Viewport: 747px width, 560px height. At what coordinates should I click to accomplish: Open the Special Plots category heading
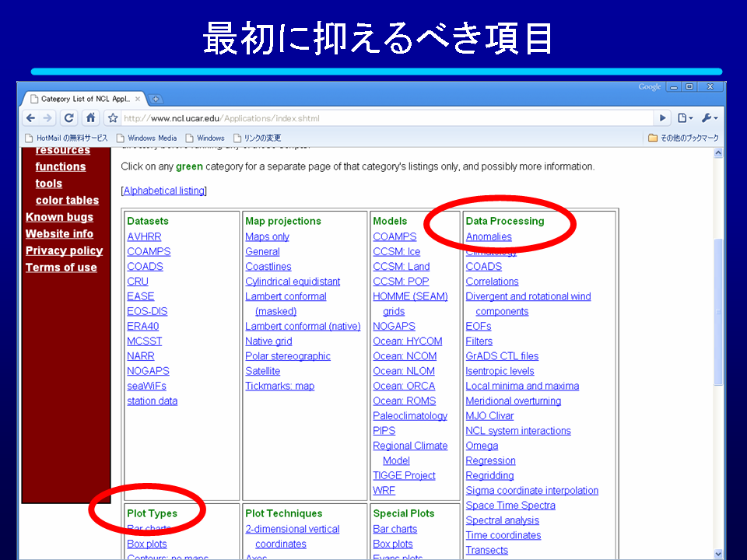(404, 513)
